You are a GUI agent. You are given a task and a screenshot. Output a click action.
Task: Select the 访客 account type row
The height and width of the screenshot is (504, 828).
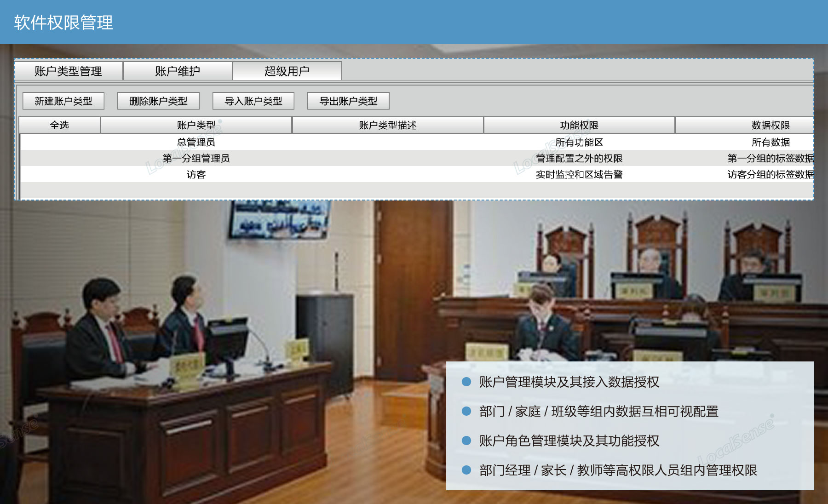pyautogui.click(x=196, y=174)
